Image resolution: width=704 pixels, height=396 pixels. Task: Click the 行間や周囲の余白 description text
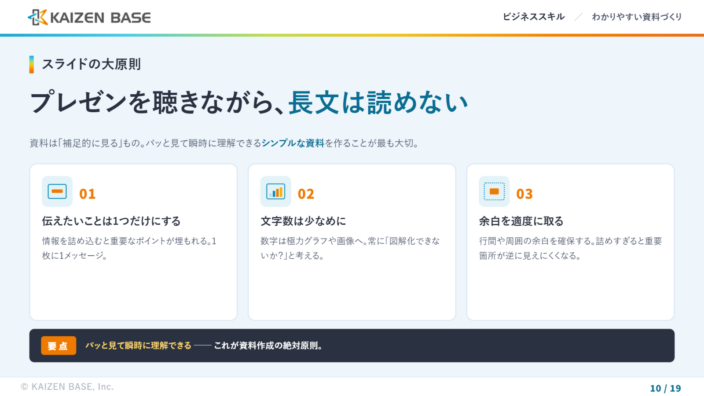click(570, 248)
